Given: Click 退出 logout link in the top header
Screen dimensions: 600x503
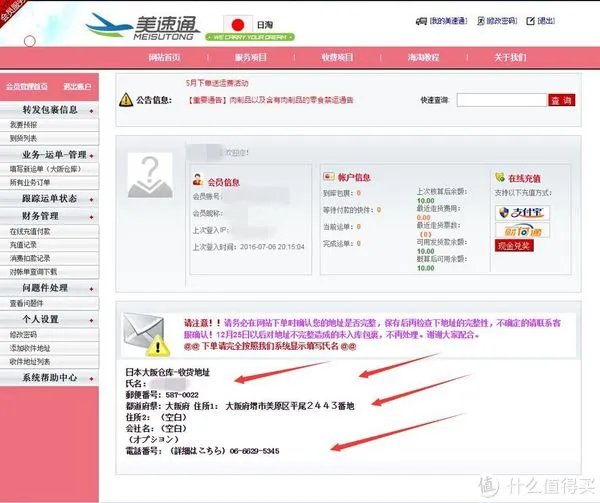Looking at the screenshot, I should coord(546,21).
